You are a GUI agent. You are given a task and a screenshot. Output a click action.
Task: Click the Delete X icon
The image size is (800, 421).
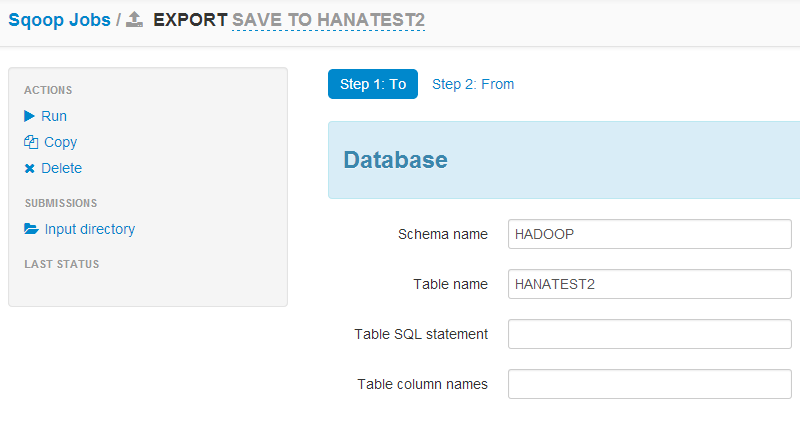click(30, 169)
